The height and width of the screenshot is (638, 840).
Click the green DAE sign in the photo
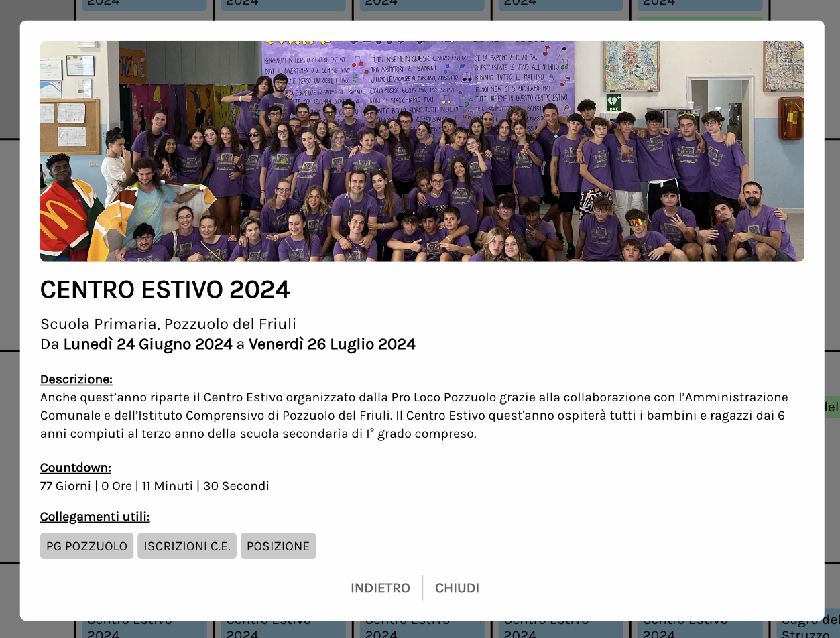point(613,102)
